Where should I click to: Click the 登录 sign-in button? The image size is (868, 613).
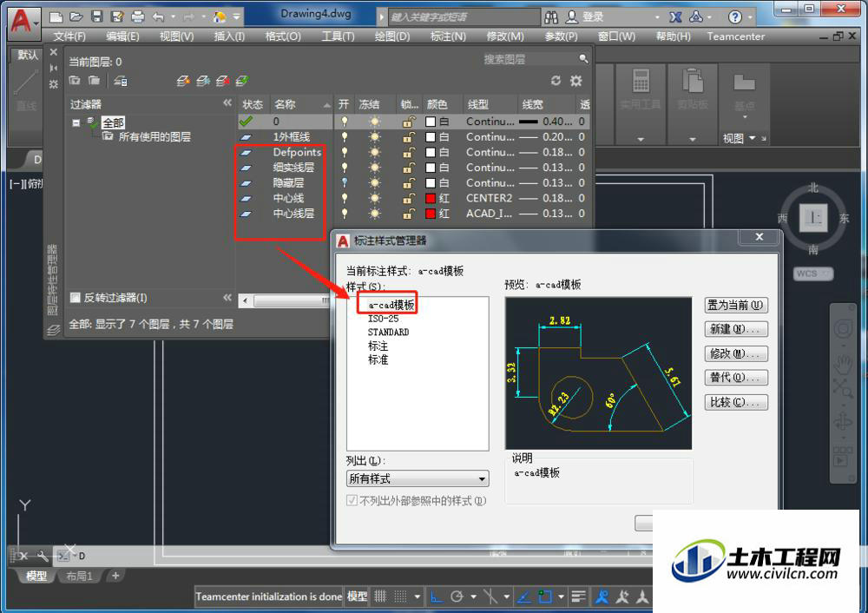coord(585,17)
